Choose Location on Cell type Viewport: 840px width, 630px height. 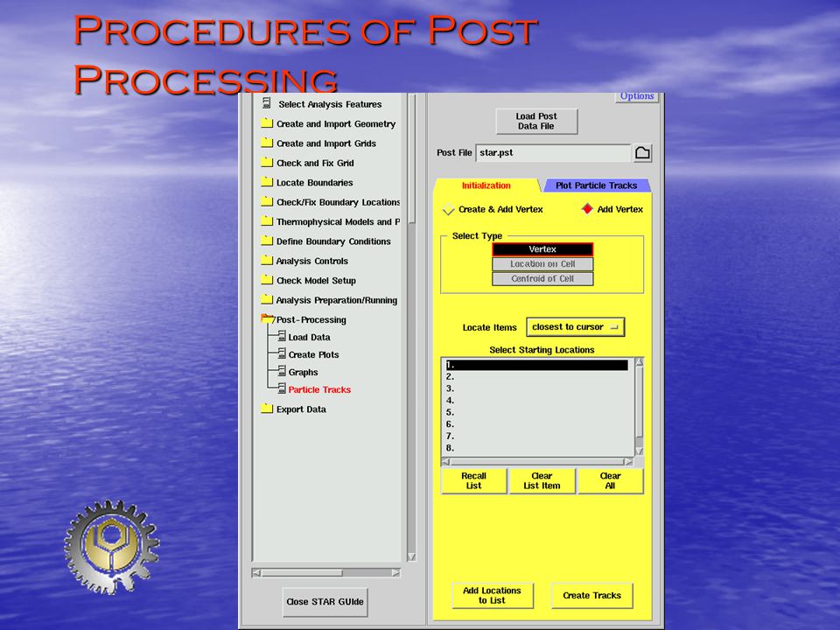point(542,264)
